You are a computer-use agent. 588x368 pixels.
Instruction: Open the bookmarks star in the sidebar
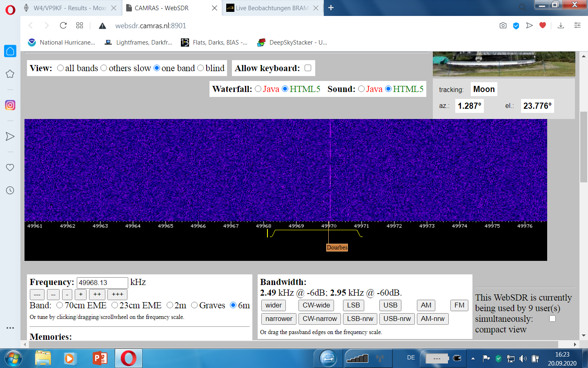point(10,74)
